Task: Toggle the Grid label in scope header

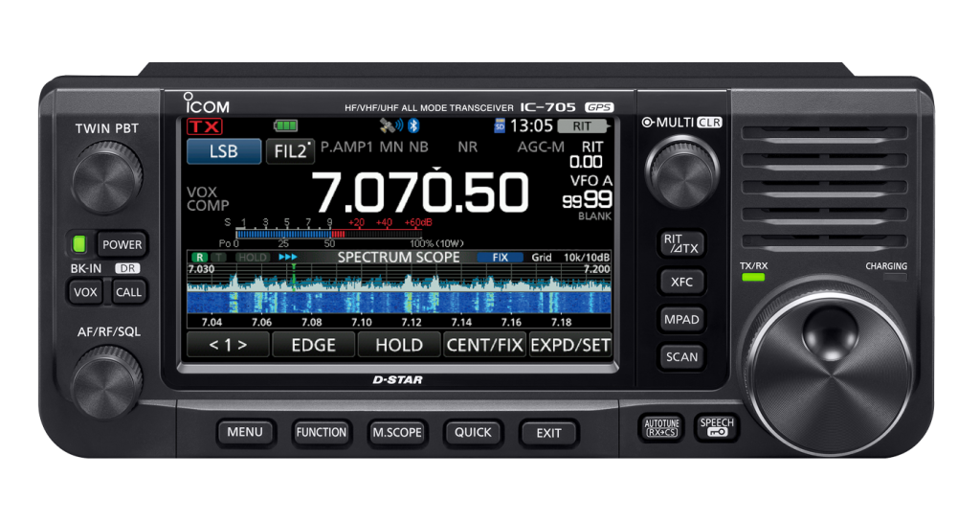Action: (542, 257)
